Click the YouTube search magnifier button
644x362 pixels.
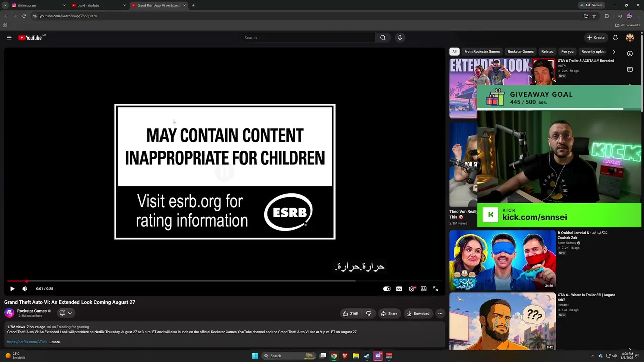click(x=383, y=38)
